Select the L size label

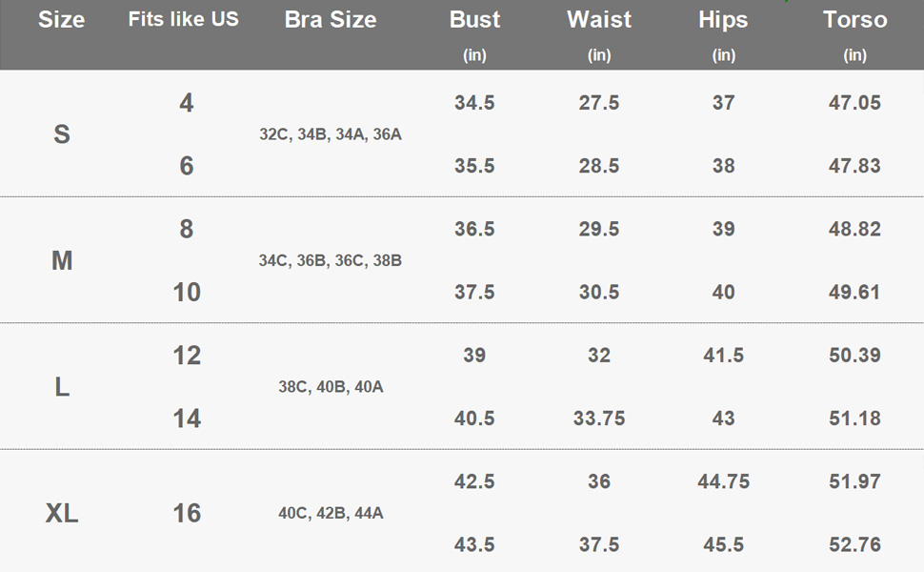(x=62, y=387)
